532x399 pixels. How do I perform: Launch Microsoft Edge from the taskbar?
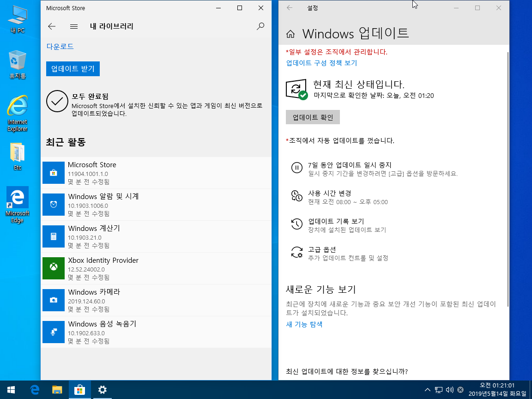click(34, 390)
